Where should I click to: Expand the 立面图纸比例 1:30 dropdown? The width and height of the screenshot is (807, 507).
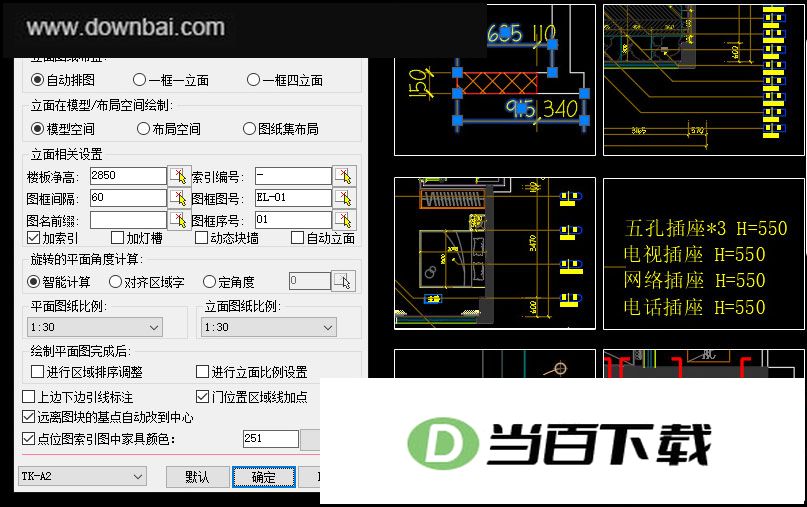click(269, 327)
